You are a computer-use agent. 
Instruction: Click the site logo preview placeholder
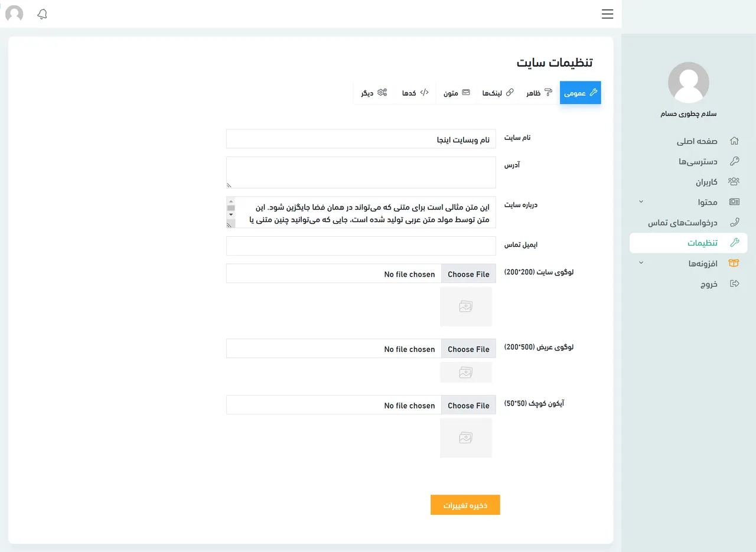point(466,306)
